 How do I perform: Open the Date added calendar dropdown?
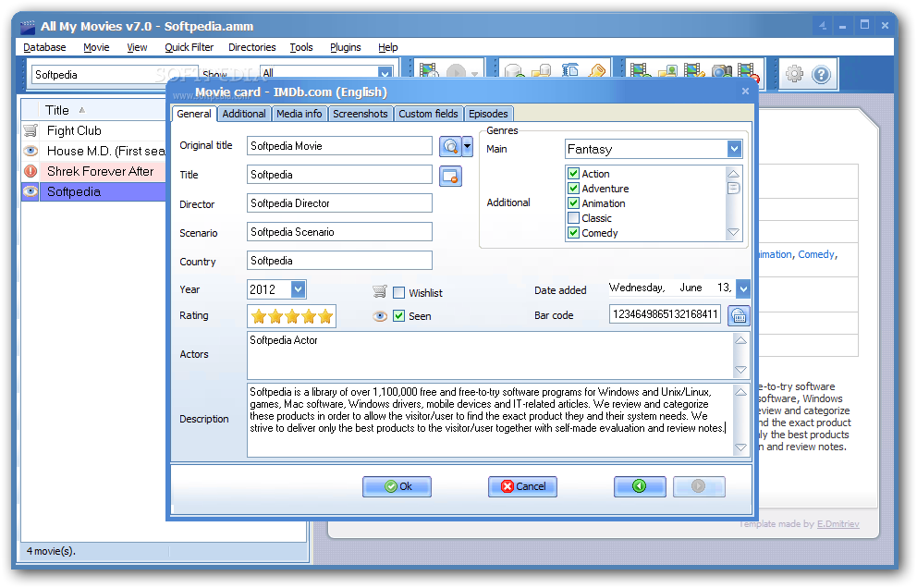[742, 288]
